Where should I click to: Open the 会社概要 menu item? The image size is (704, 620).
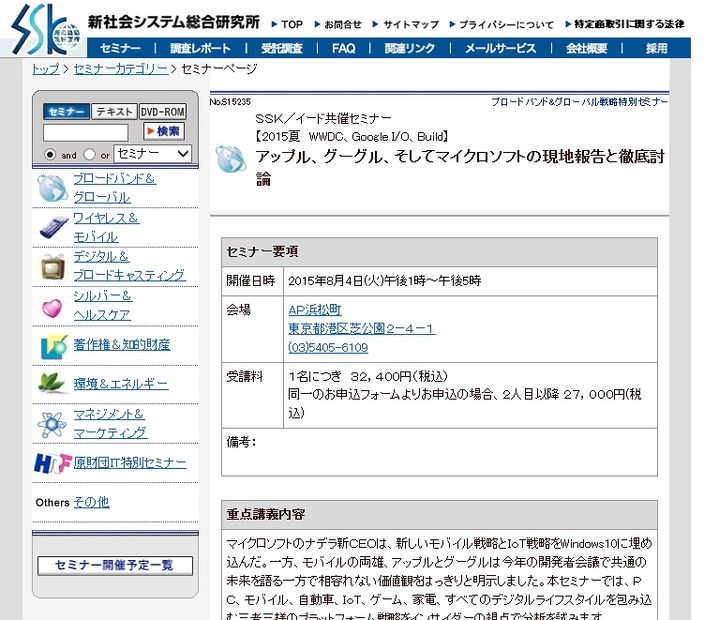click(586, 48)
